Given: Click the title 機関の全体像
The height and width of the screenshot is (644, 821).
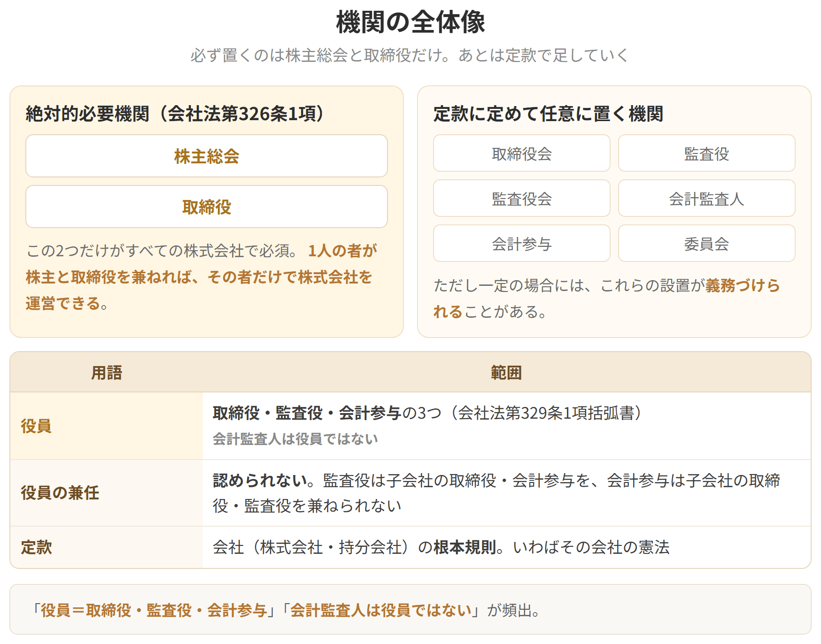Looking at the screenshot, I should pos(410,22).
